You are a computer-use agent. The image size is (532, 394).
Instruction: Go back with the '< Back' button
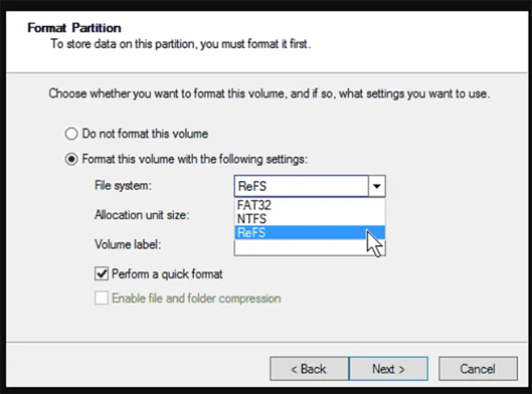309,369
